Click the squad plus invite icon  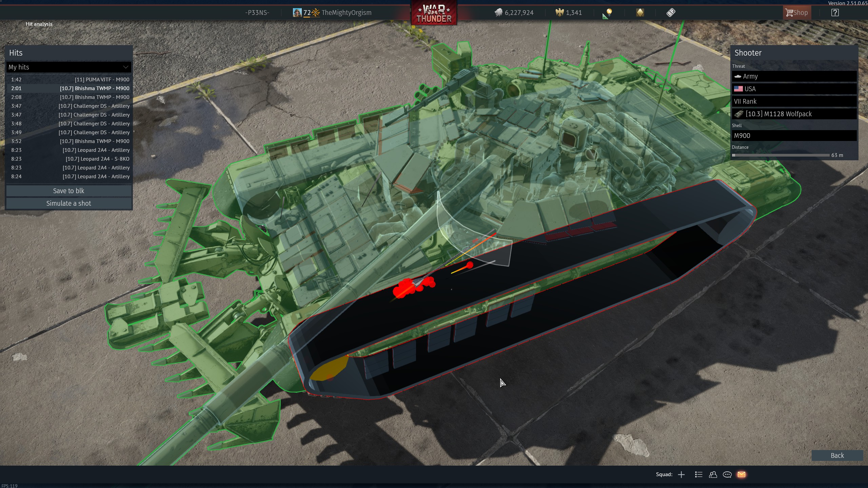[x=681, y=474]
